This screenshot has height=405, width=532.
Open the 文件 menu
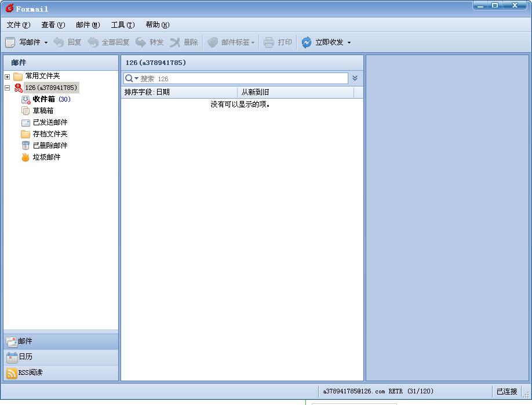pos(18,25)
